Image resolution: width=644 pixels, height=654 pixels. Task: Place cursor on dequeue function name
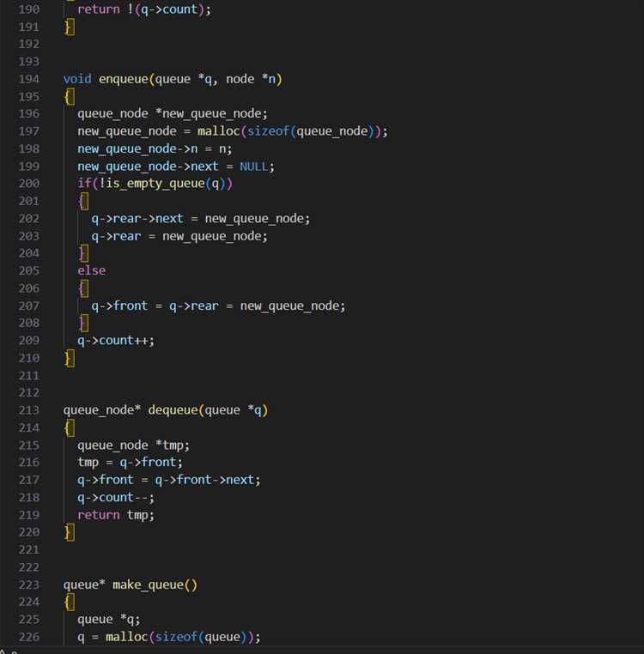[173, 410]
